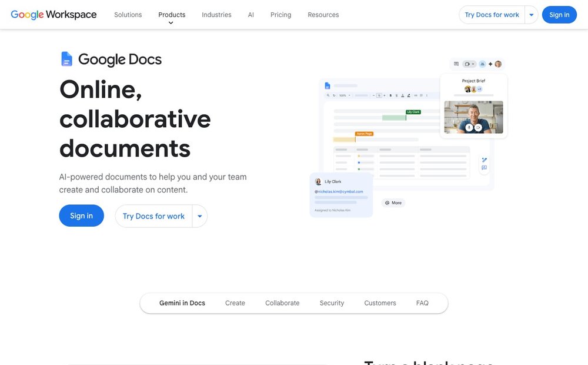Click the Google Workspace logo
The width and height of the screenshot is (588, 365).
coord(54,15)
